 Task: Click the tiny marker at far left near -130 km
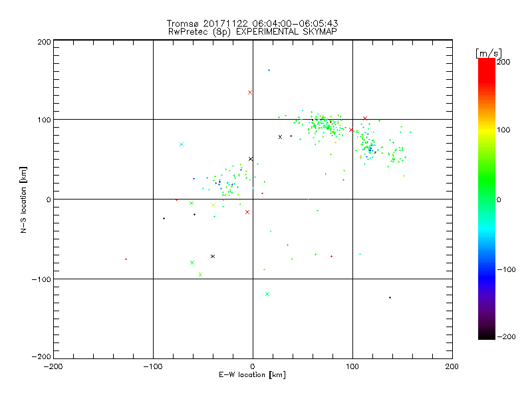coord(126,259)
